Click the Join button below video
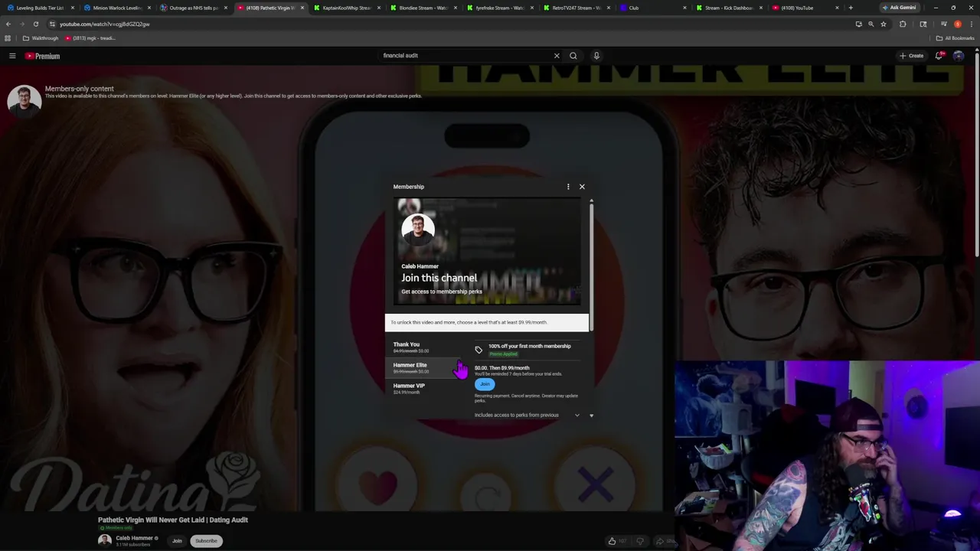 point(177,541)
